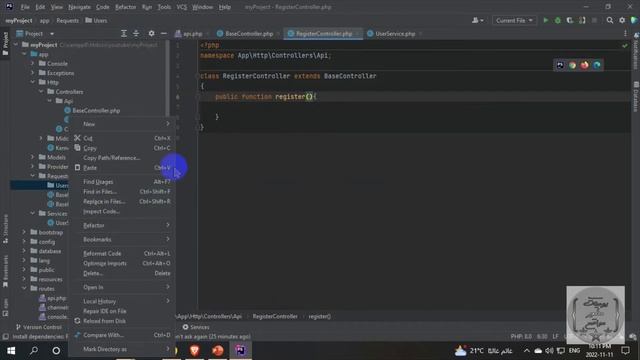Open the Refactor menu in menu bar
The image size is (640, 360).
tap(125, 7)
